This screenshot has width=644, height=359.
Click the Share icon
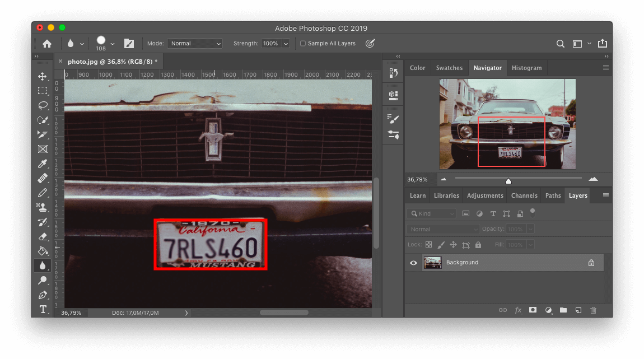[x=603, y=43]
